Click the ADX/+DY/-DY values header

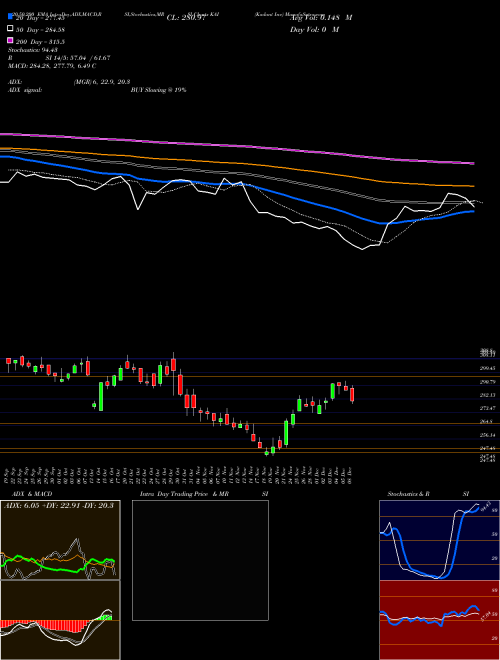[x=59, y=505]
